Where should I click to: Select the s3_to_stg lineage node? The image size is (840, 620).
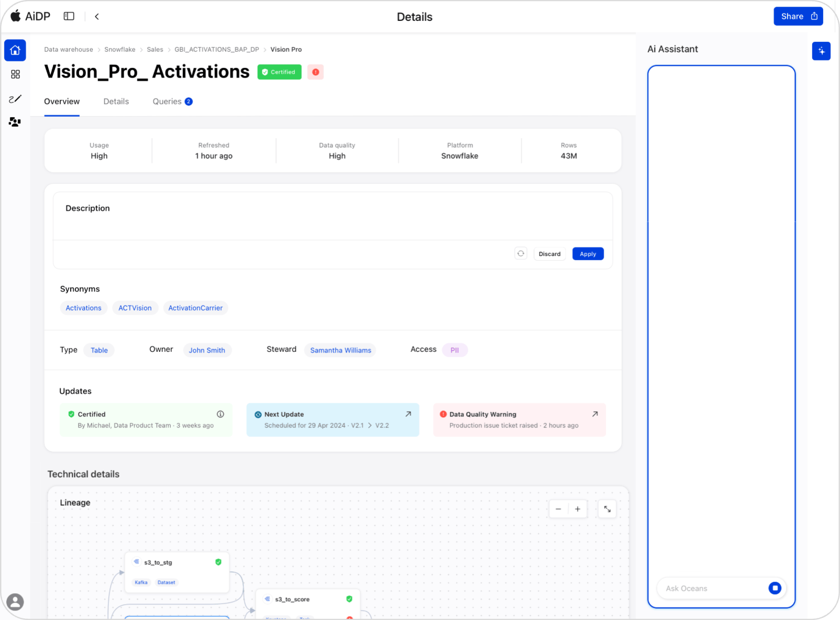click(x=177, y=572)
